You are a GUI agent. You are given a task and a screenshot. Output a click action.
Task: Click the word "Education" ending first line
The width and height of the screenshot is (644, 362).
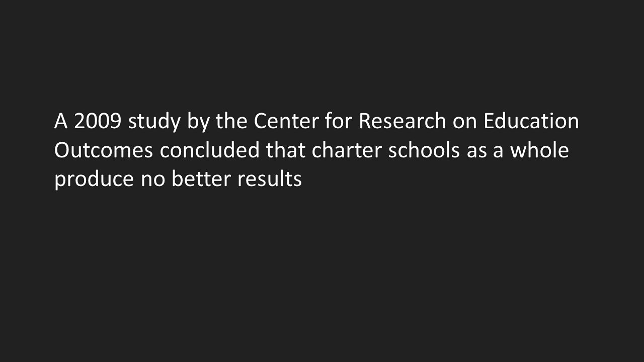point(531,121)
